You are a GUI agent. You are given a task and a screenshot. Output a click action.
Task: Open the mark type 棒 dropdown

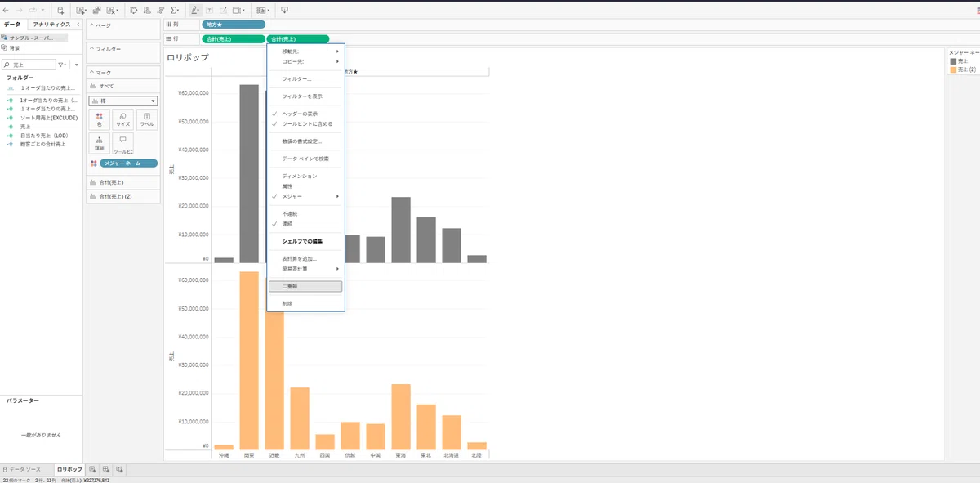(123, 101)
